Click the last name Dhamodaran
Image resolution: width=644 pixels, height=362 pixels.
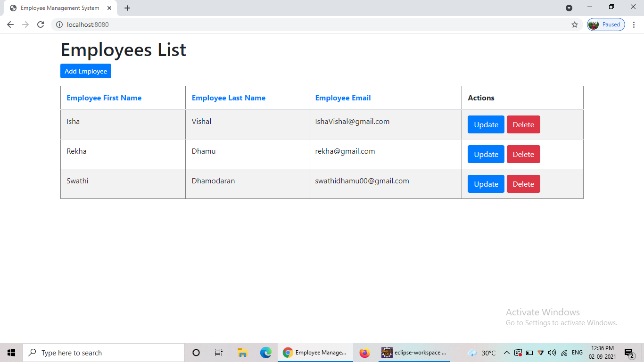pos(213,181)
